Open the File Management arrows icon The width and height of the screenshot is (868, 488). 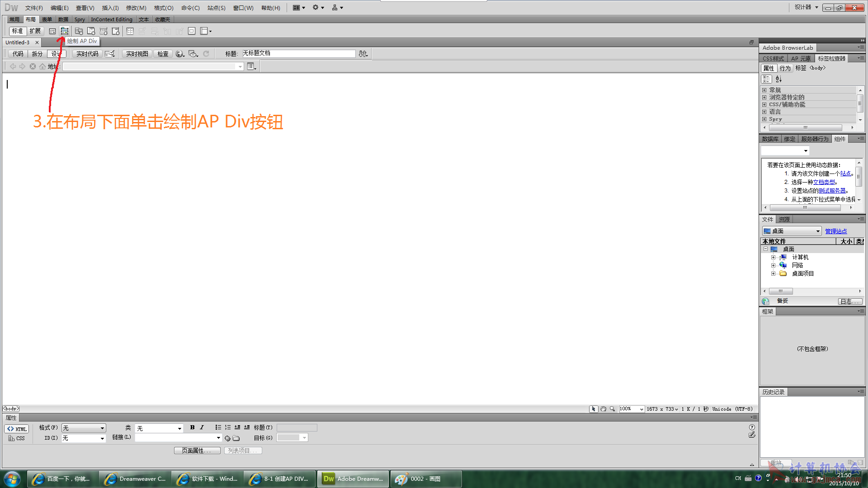coord(363,54)
